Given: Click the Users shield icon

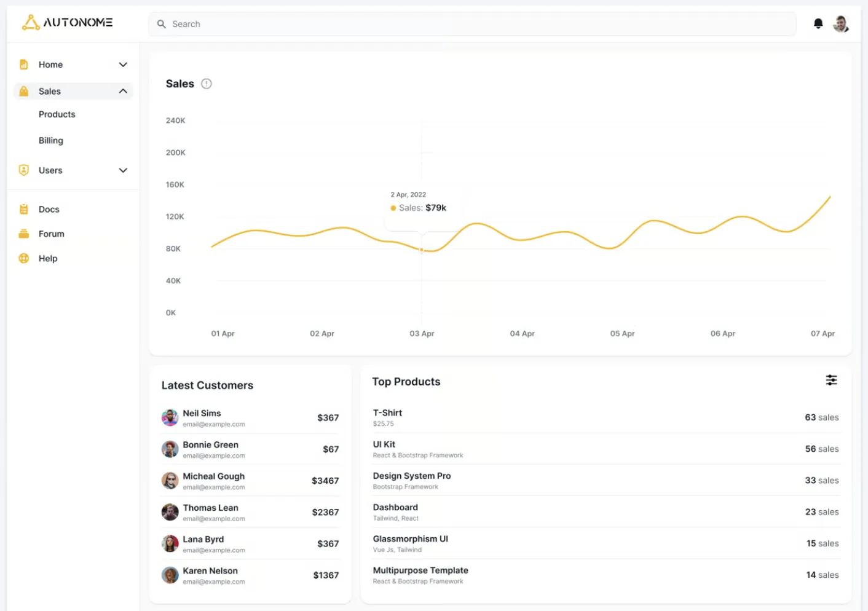Looking at the screenshot, I should 24,170.
